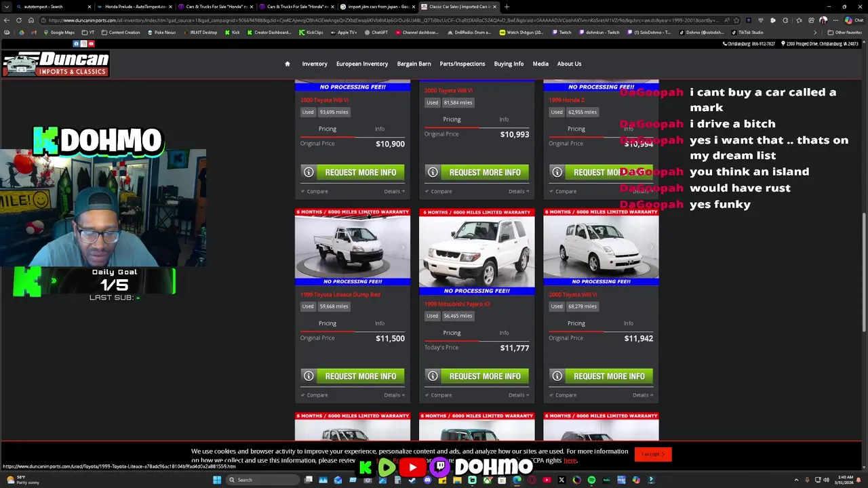Switch to Info tab on Mitsubishi Pajero iO card

click(x=504, y=333)
